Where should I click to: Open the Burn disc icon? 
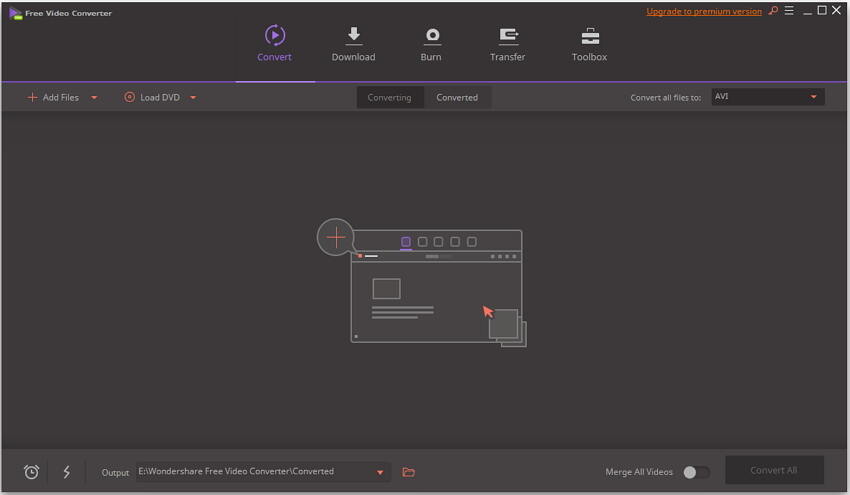coord(432,36)
